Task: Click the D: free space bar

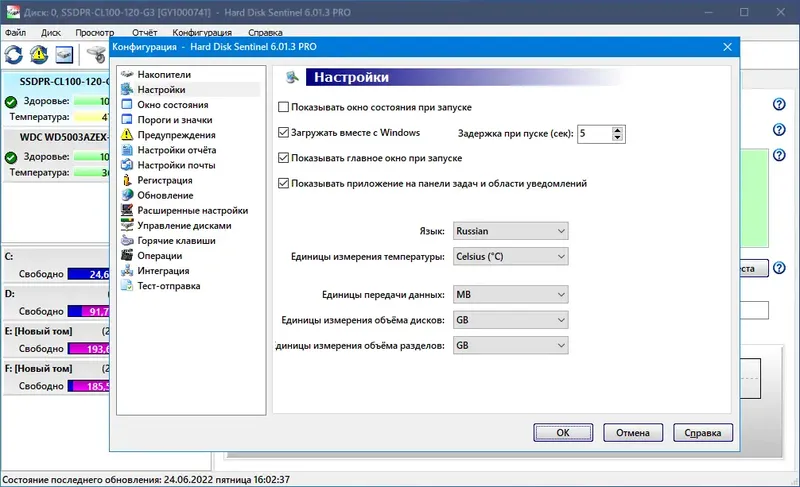Action: pos(89,312)
